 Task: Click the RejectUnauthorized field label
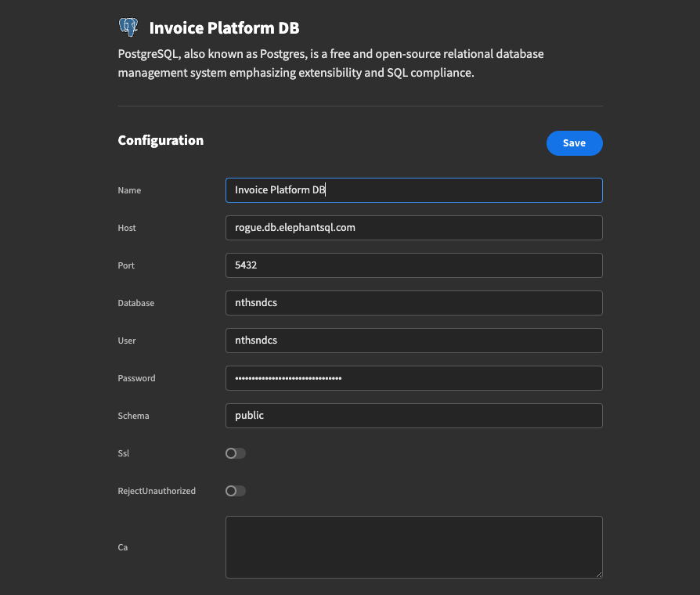point(157,491)
